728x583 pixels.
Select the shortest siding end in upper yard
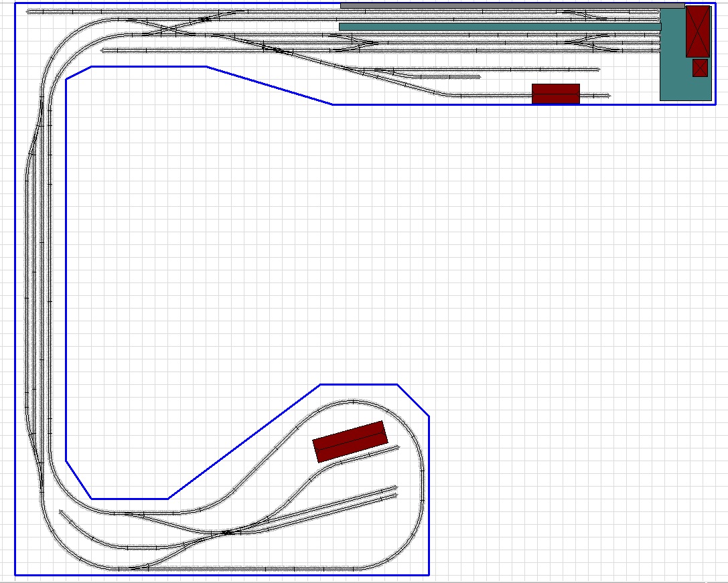click(x=479, y=77)
